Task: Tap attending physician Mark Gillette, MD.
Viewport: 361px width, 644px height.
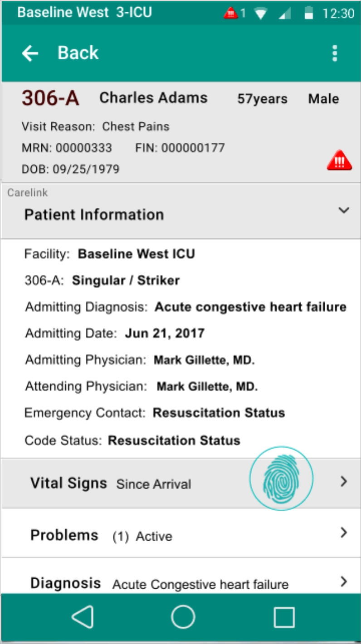Action: [207, 387]
